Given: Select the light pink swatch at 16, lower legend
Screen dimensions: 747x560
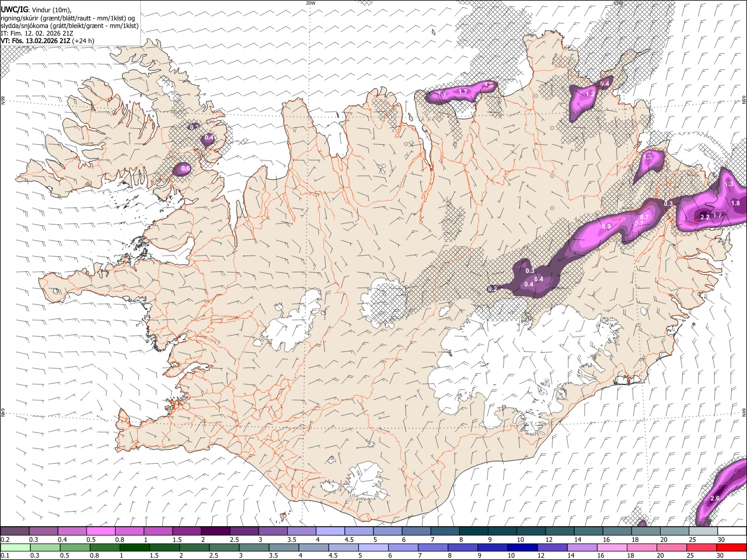Looking at the screenshot, I should tap(612, 547).
